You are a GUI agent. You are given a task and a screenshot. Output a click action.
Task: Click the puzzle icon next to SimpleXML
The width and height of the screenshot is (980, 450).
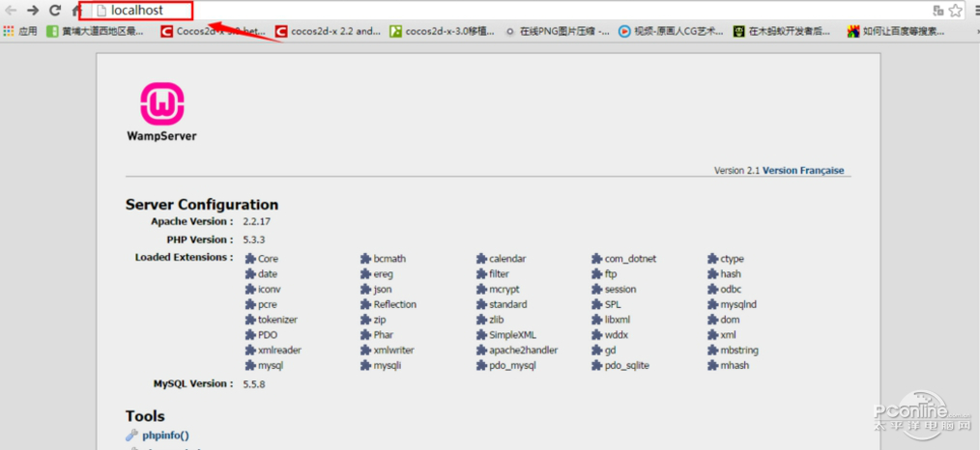[x=481, y=335]
